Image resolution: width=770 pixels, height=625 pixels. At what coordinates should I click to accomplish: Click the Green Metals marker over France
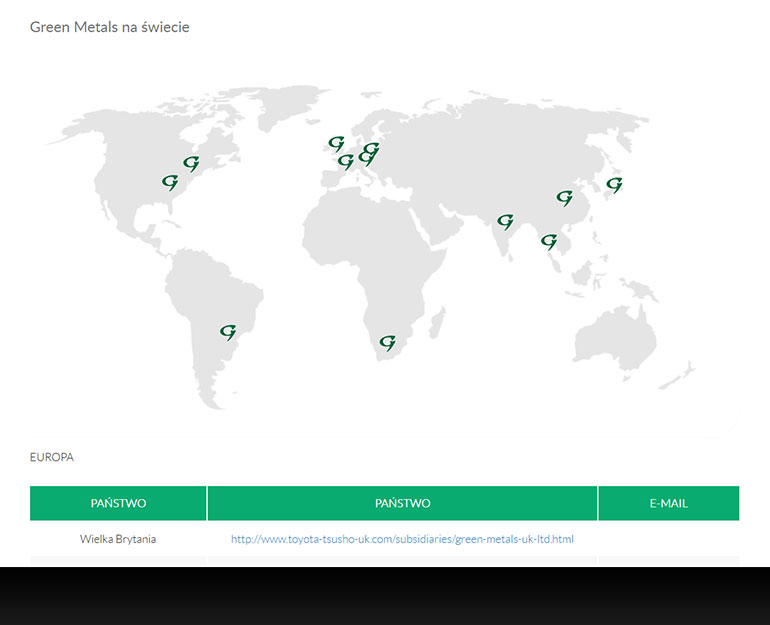(x=346, y=162)
